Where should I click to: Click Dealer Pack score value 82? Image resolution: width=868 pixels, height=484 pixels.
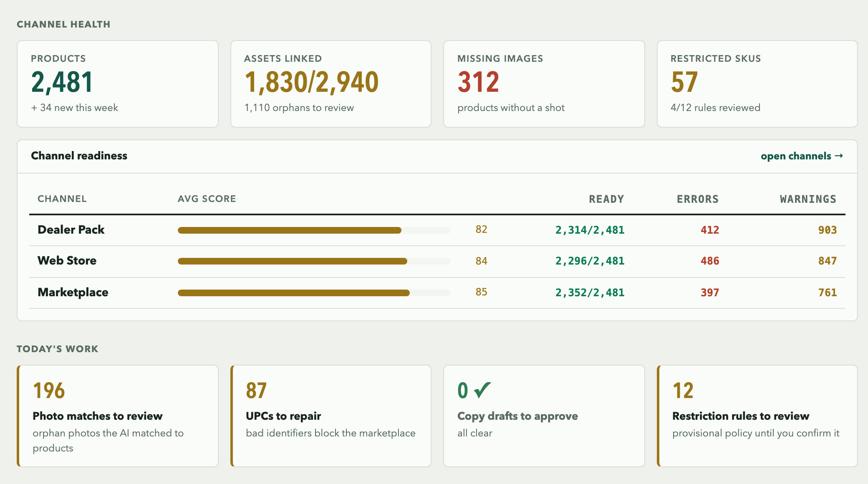click(481, 229)
